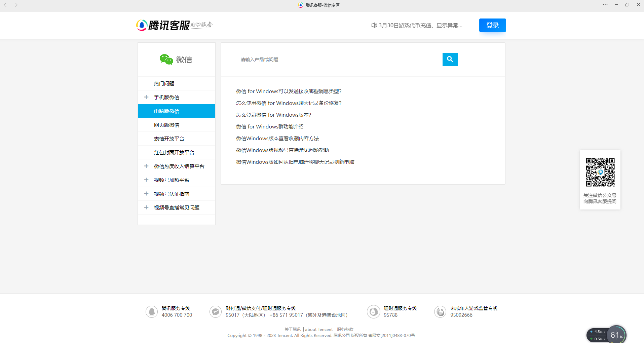Click the 理财通 hotline round icon
Viewport: 644px width, 343px height.
[373, 312]
